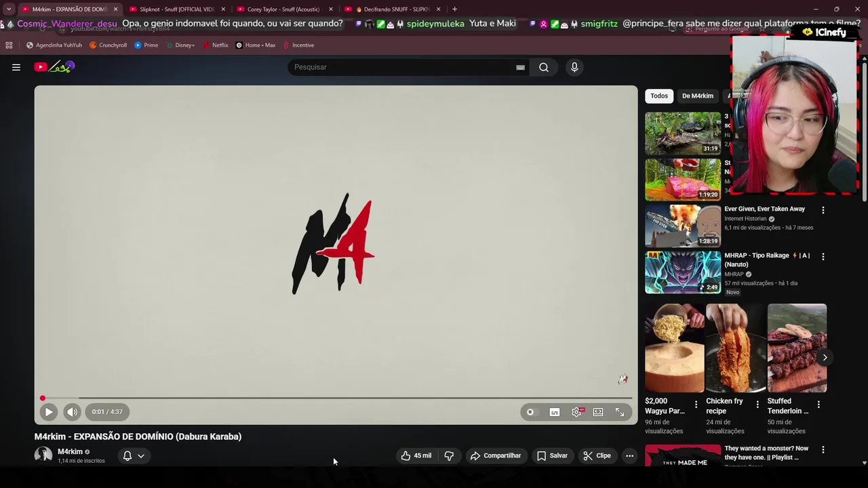Open options menu for Ever Given video

point(823,210)
